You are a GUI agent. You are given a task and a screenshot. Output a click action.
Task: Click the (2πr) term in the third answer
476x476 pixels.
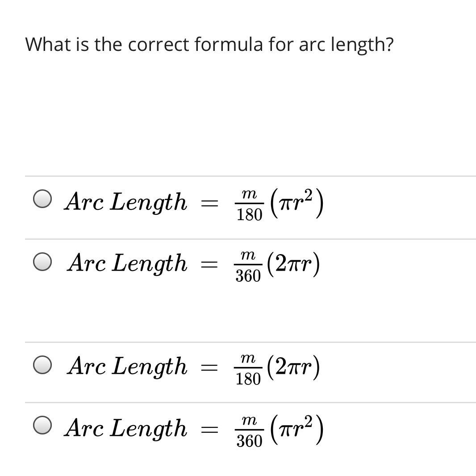click(293, 367)
